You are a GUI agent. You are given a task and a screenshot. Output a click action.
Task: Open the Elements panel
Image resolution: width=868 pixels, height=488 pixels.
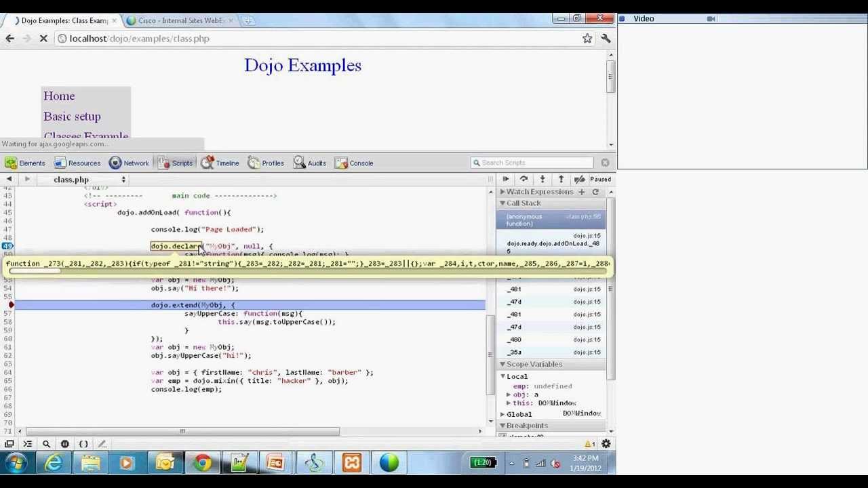pos(25,163)
